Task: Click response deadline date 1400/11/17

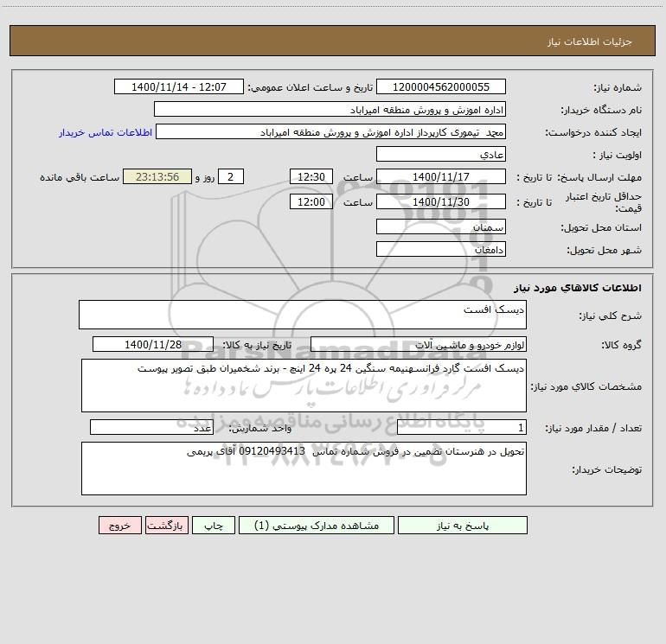Action: [x=441, y=176]
